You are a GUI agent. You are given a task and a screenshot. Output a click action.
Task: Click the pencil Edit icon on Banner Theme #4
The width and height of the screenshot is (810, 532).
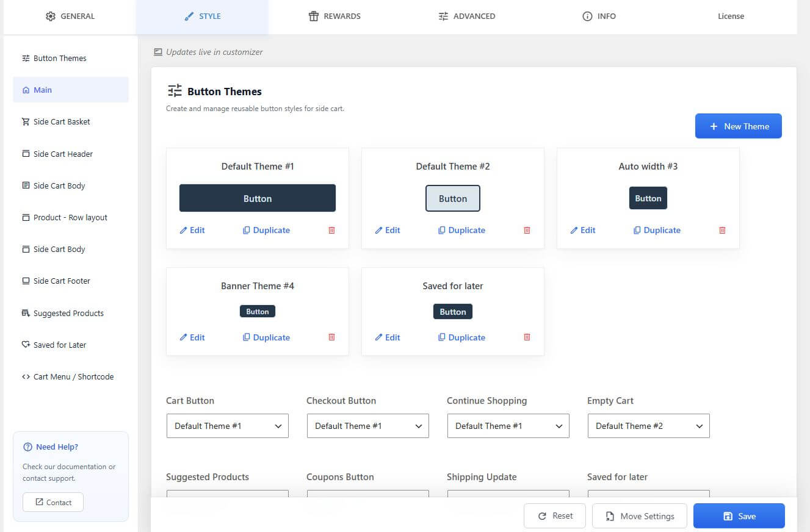coord(183,337)
